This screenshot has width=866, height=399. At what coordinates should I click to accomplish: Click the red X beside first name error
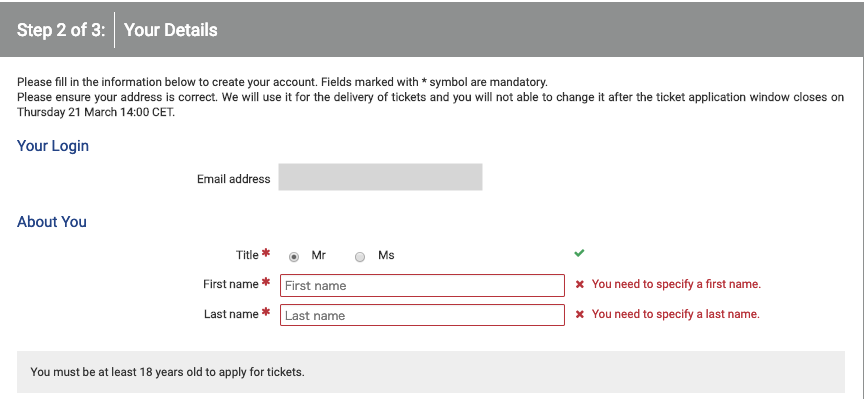tap(579, 285)
